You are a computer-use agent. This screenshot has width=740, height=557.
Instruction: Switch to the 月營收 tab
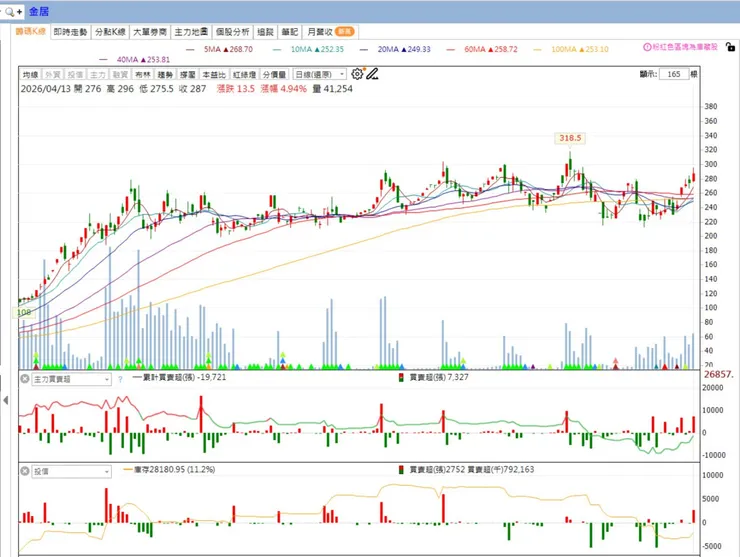[330, 32]
